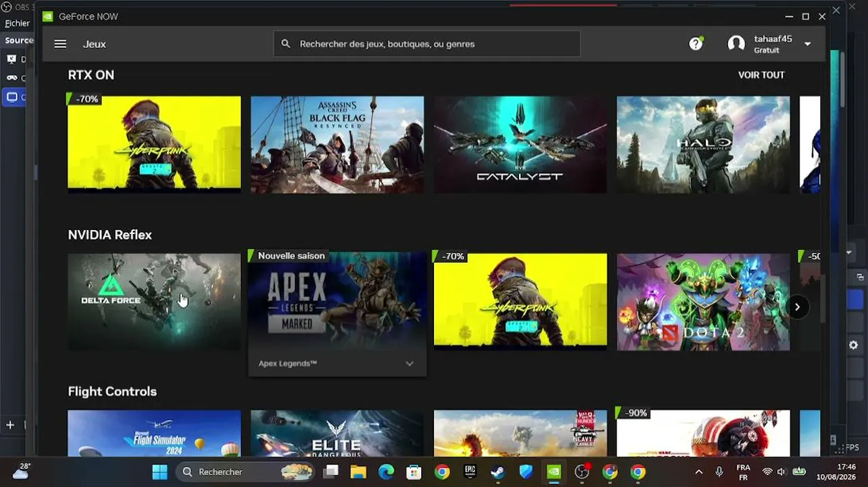868x487 pixels.
Task: Click the search magnifier icon in GeForce NOW
Action: [285, 44]
